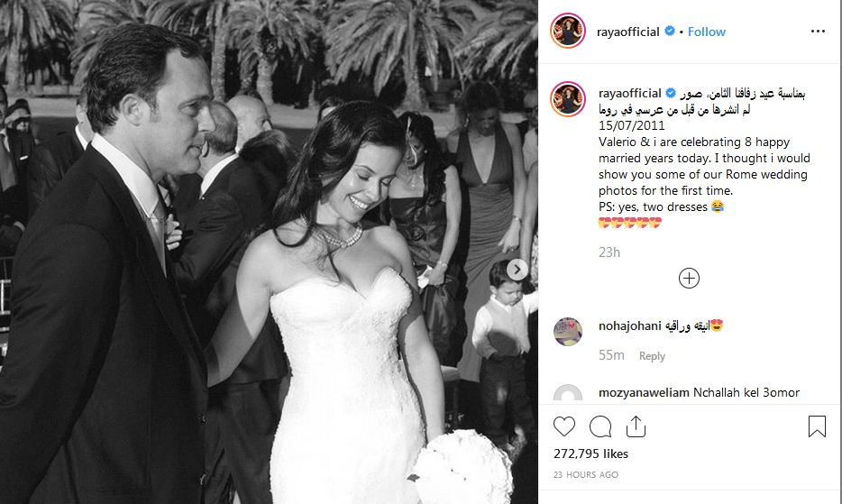
Task: Click mozyanaweliam's gray avatar
Action: tap(568, 394)
